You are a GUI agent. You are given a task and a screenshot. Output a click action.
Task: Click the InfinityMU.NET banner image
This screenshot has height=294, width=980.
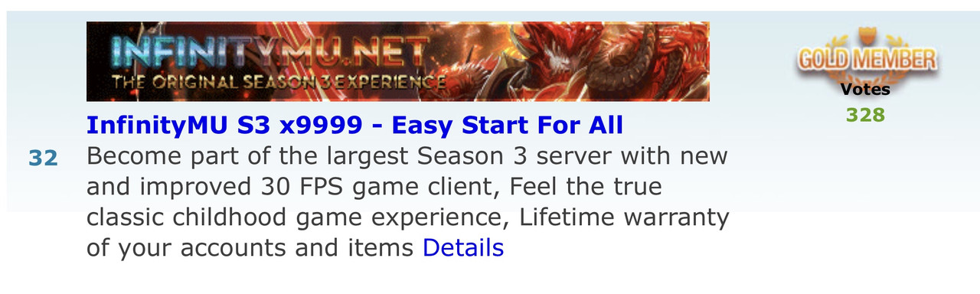click(x=398, y=61)
